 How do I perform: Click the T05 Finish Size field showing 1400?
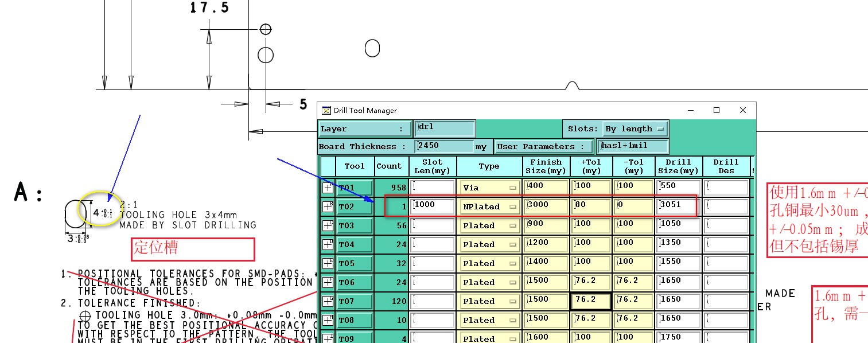(x=547, y=263)
